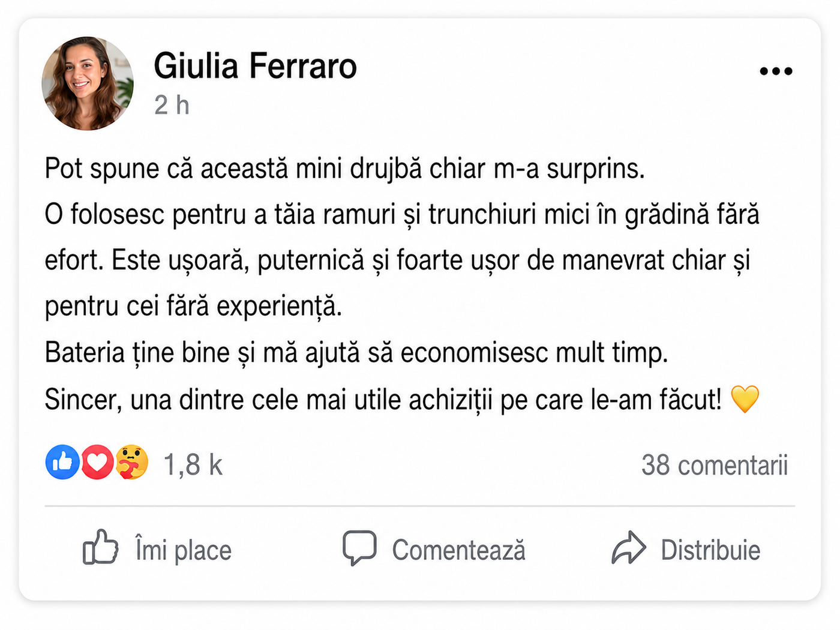This screenshot has width=840, height=630.
Task: Click the text line 'pentru cei fără experiență'
Action: click(193, 307)
